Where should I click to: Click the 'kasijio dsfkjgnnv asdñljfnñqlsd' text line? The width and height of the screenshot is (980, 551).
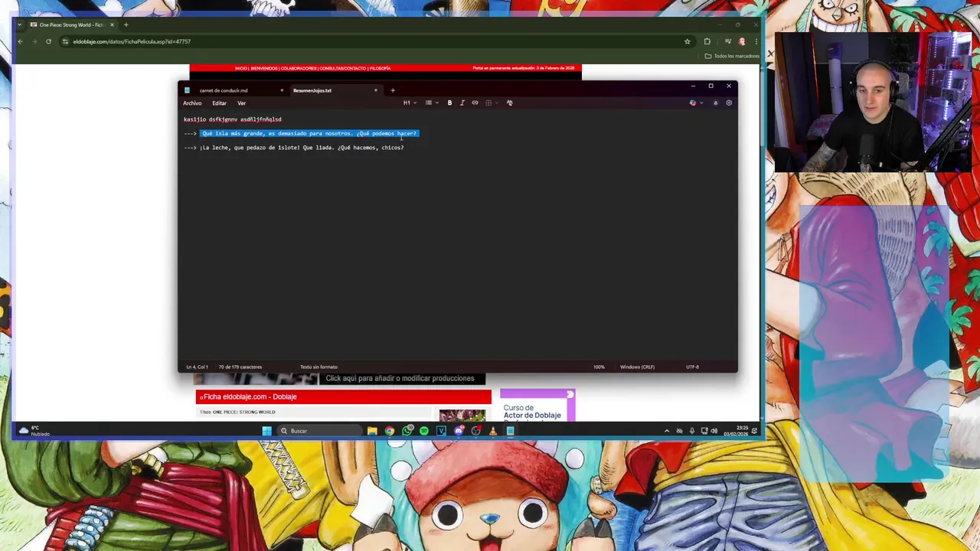click(x=232, y=119)
